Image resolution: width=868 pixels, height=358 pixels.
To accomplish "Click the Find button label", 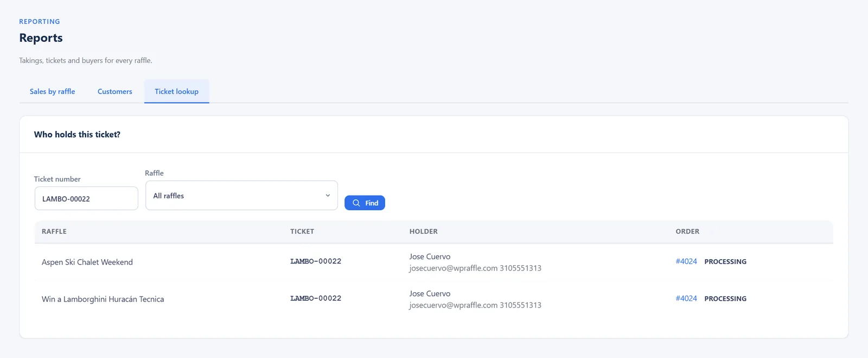I will 372,203.
